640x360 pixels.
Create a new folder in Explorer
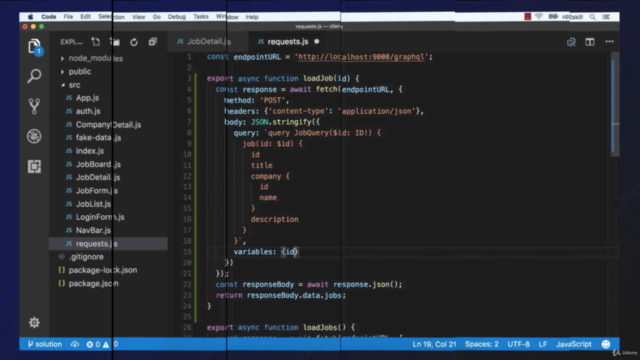[115, 42]
